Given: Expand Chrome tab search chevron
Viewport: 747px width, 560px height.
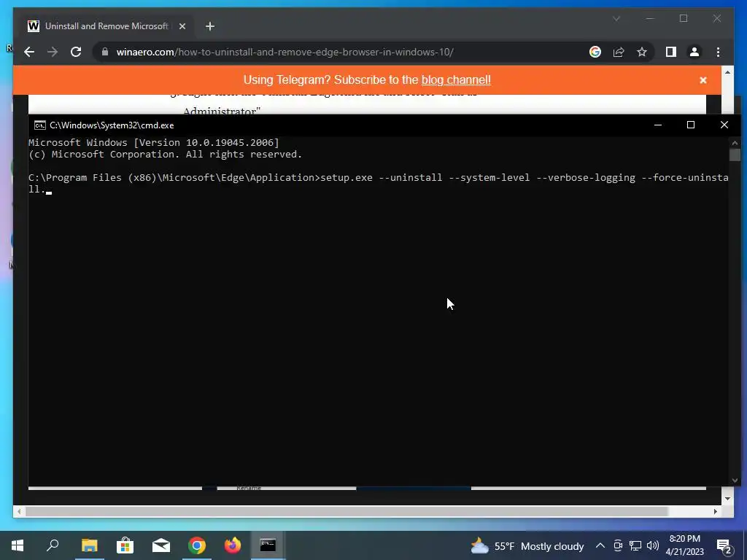Looking at the screenshot, I should (616, 18).
